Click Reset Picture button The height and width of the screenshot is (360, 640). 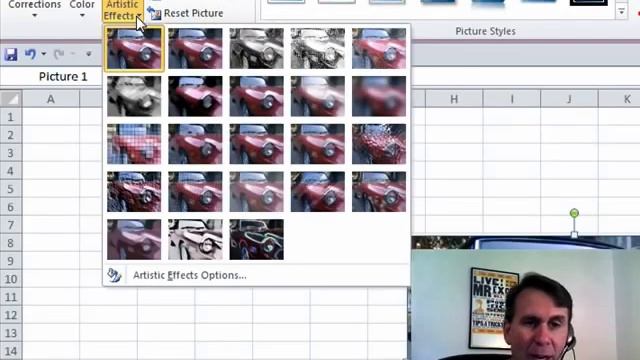[185, 13]
